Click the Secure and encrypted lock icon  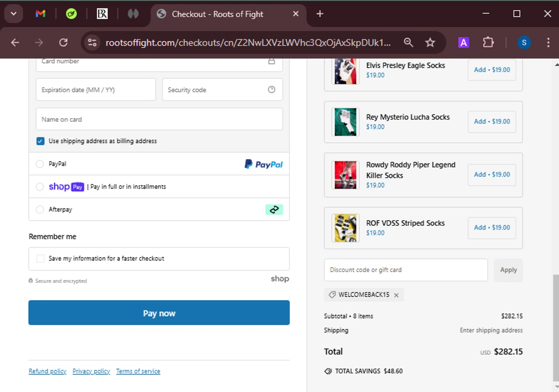point(31,281)
